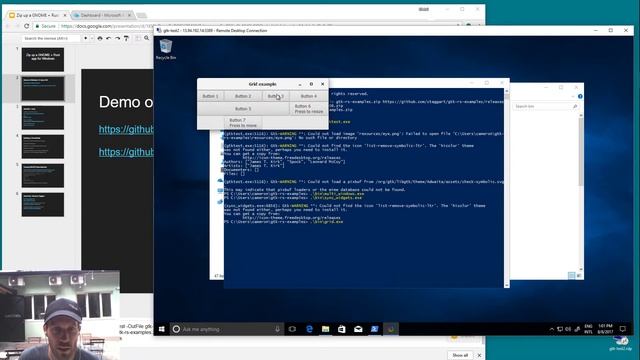640x360 pixels.
Task: Open the first https://github link on slide
Action: click(126, 129)
